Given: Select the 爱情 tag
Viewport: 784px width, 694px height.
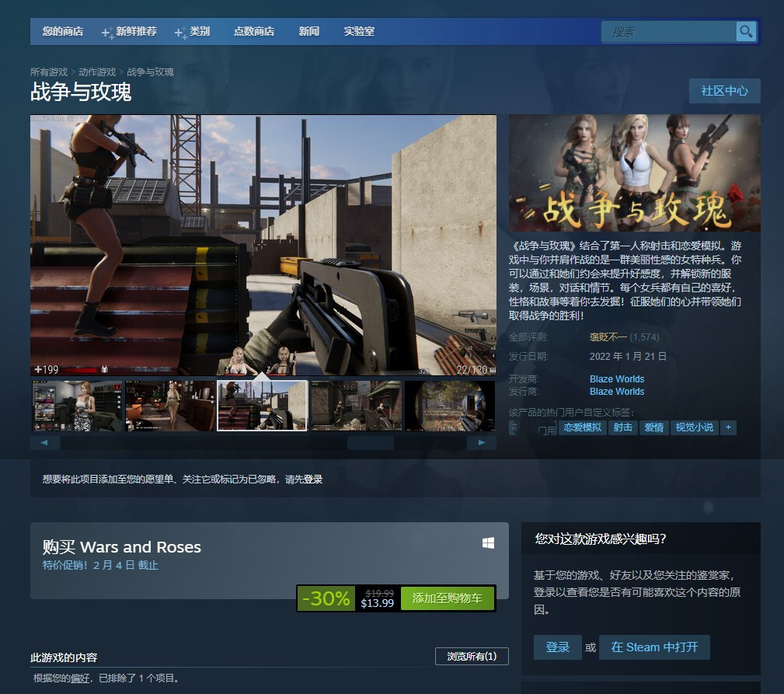Looking at the screenshot, I should [653, 427].
